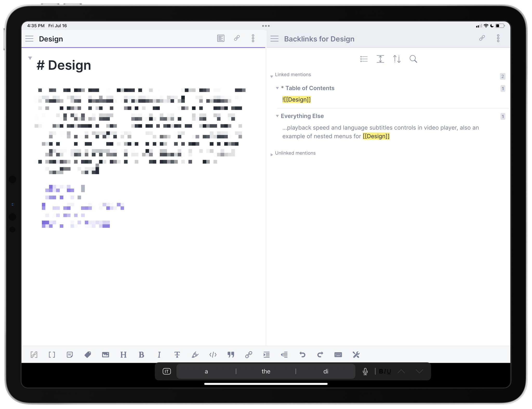Open the Design note options menu
The width and height of the screenshot is (532, 409).
255,39
